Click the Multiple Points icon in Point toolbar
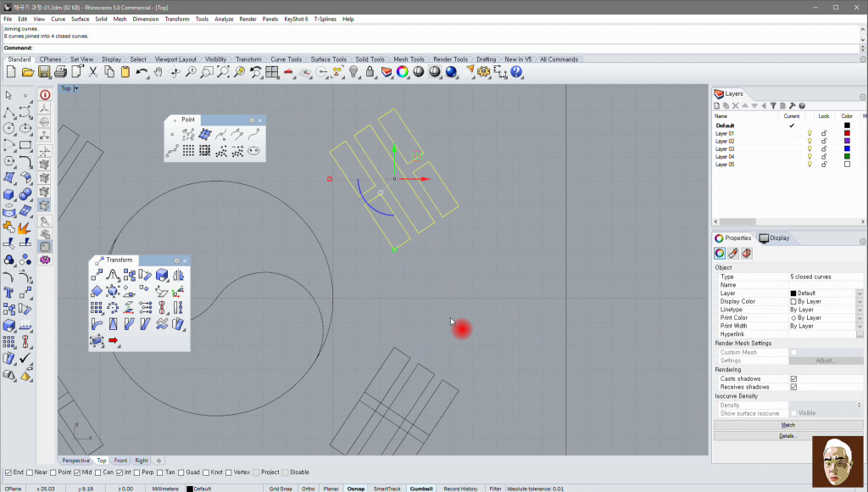This screenshot has width=868, height=492. (x=188, y=134)
